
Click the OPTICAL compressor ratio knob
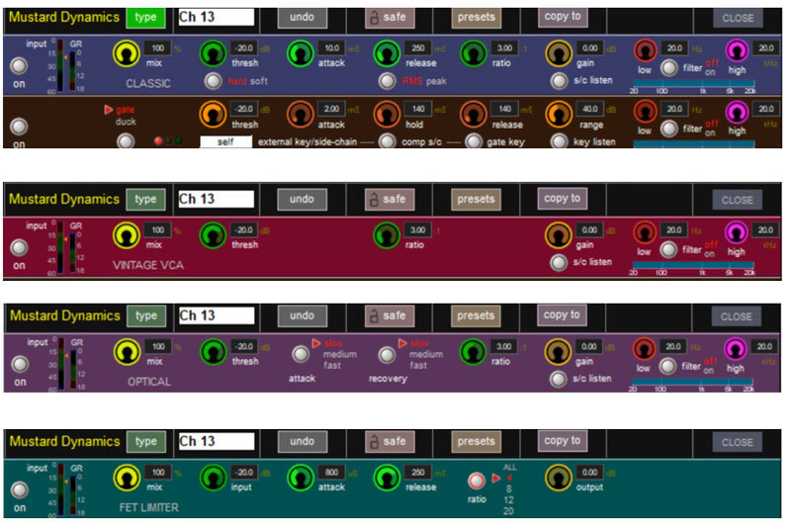[474, 352]
